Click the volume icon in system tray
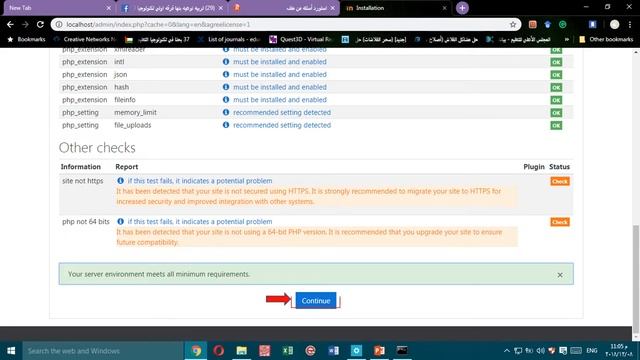Screen dimensions: 640x360 tap(540, 351)
